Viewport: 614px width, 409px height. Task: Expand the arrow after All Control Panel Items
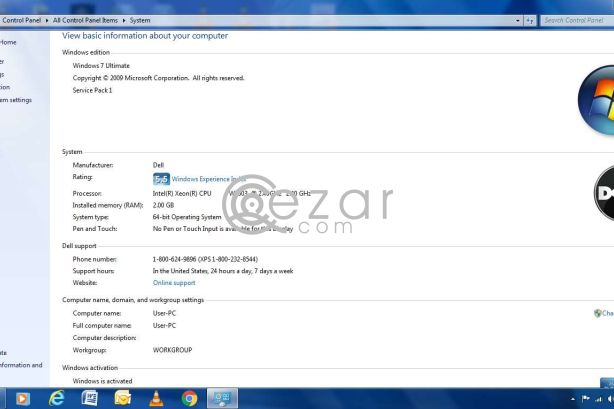(124, 20)
